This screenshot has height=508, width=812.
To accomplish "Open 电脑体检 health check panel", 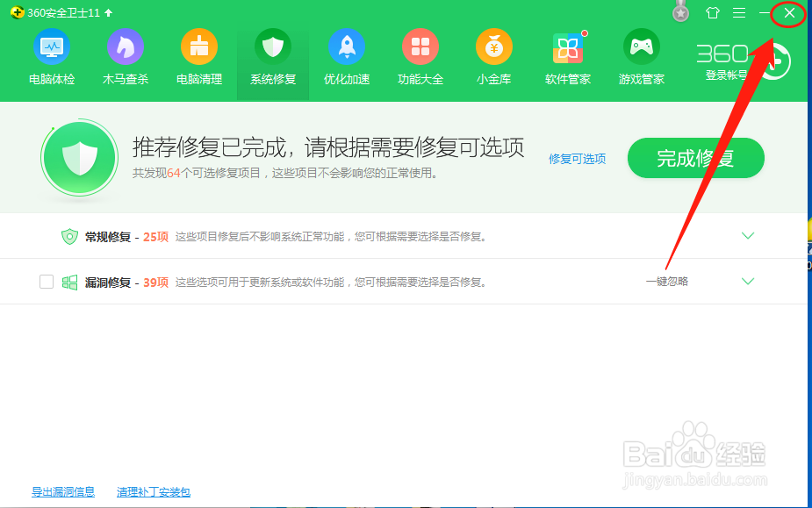I will [53, 57].
